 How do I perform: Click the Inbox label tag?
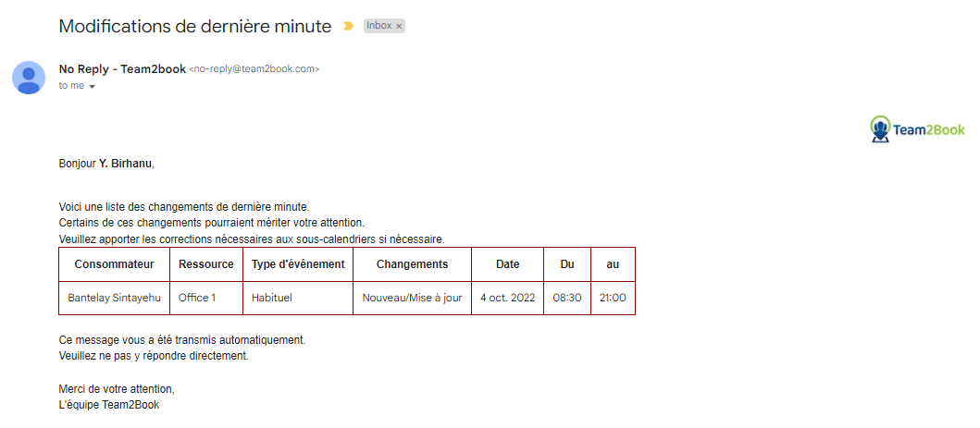(384, 26)
